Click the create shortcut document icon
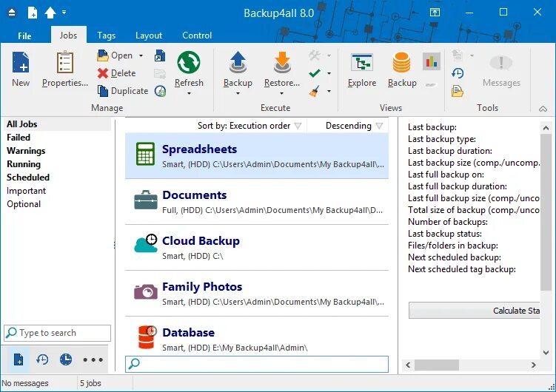 click(x=160, y=55)
